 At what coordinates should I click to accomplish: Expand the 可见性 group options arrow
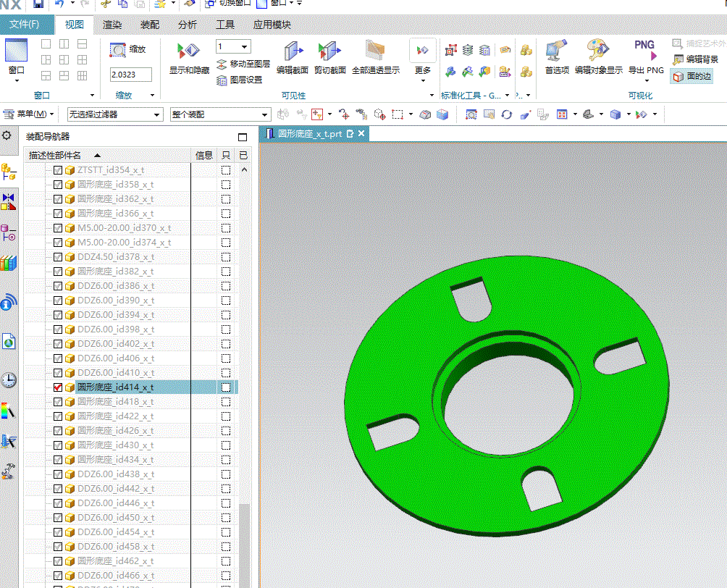432,96
